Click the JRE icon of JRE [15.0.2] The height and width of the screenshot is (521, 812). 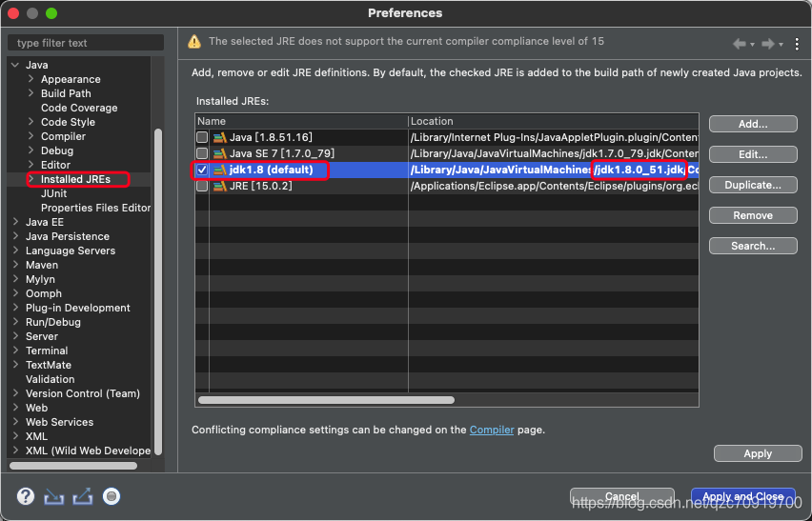coord(220,186)
